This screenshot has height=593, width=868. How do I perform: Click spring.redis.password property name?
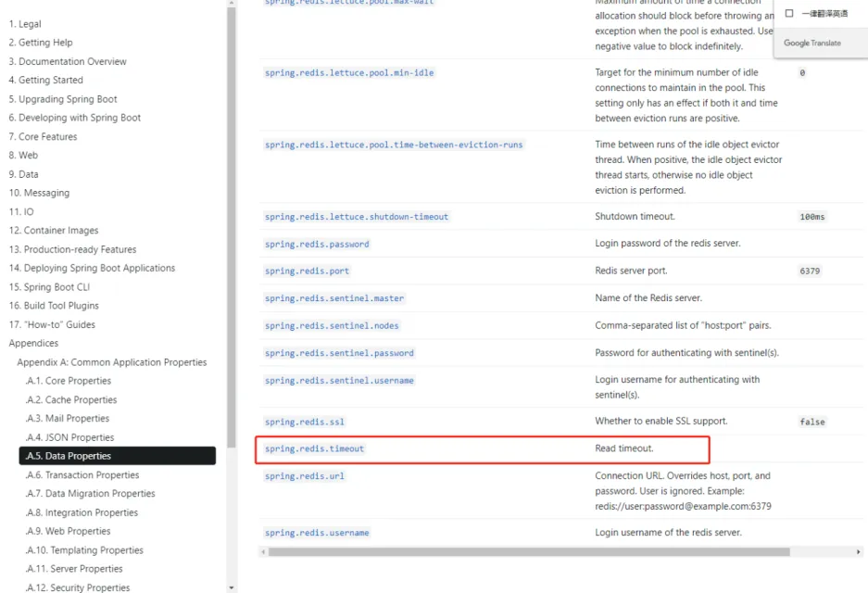click(x=317, y=245)
